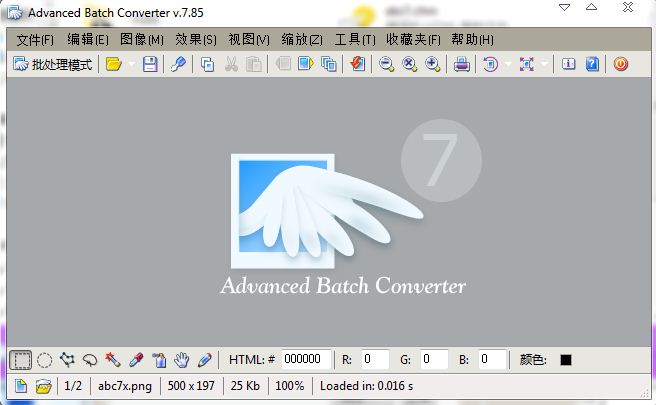
Task: Pick the magic wand tool
Action: 113,359
